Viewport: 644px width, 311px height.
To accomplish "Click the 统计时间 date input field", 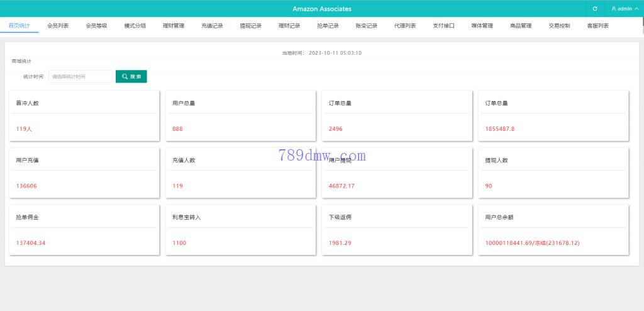I will [x=80, y=76].
